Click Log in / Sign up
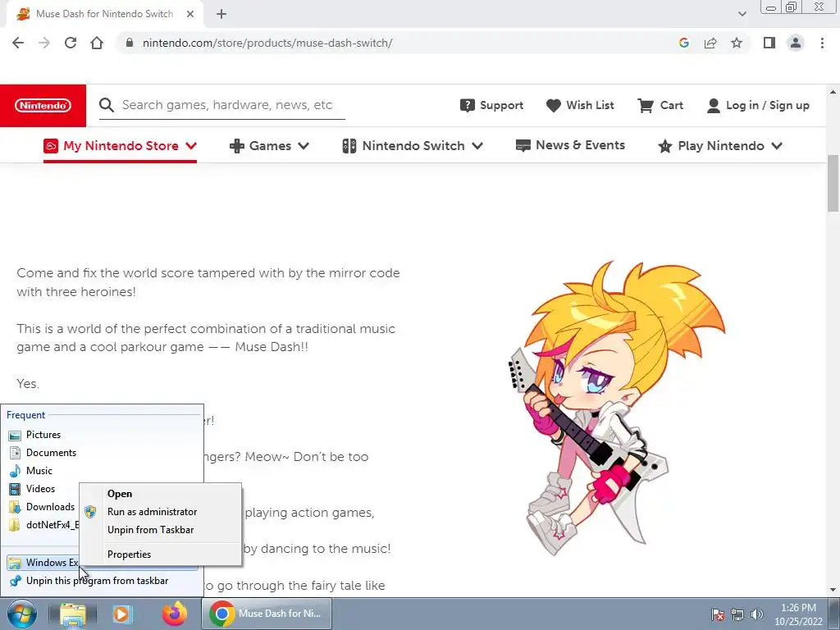The width and height of the screenshot is (840, 630). click(758, 105)
